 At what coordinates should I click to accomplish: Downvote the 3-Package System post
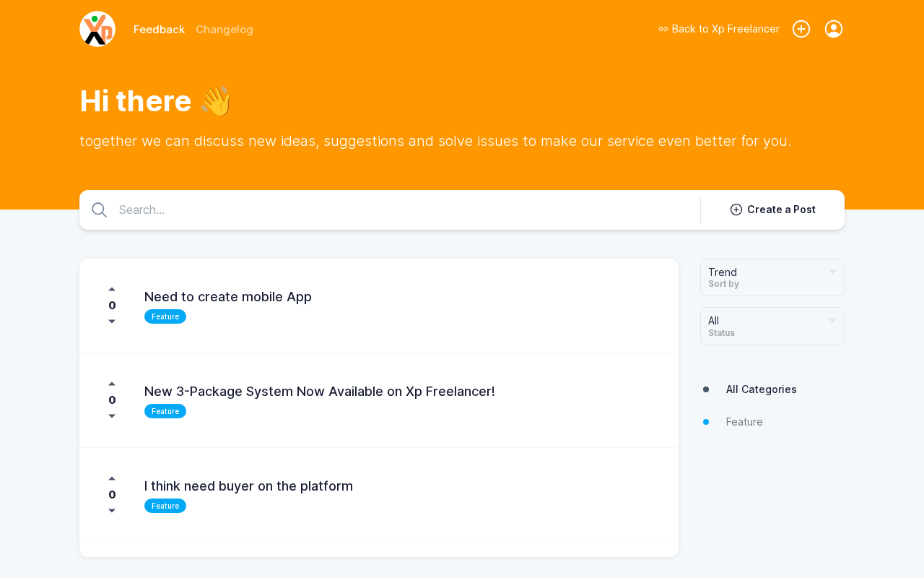coord(112,416)
